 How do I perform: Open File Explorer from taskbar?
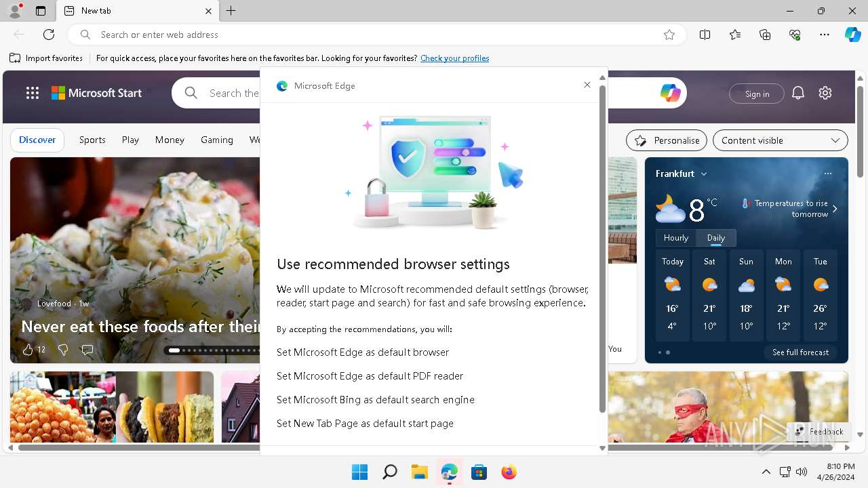420,472
